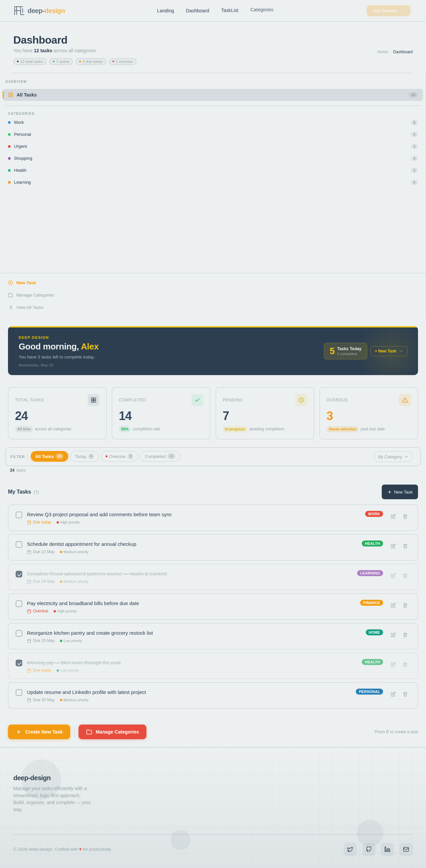Edit the Complete React advanced patterns task

point(393,575)
